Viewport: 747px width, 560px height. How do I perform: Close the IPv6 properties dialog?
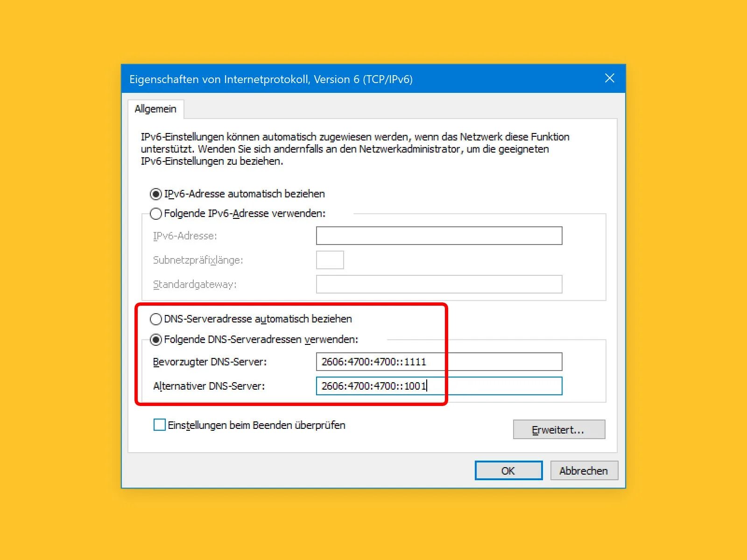[x=609, y=78]
